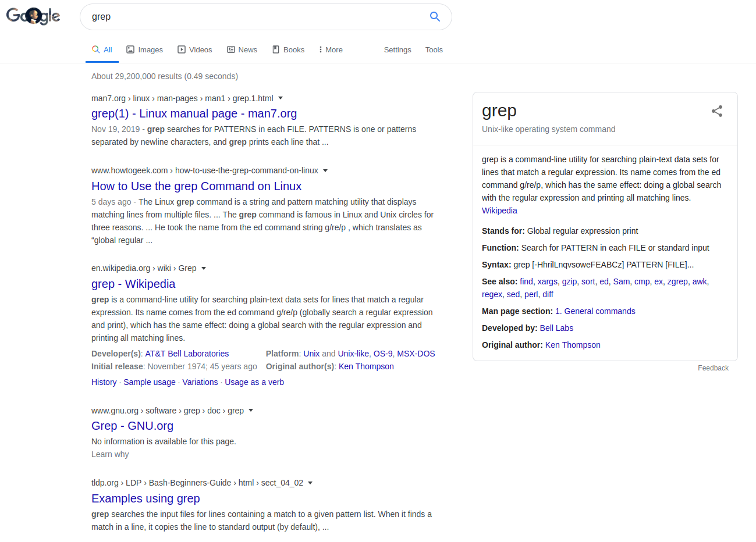Image resolution: width=756 pixels, height=542 pixels.
Task: Open the Grep - GNU.org result
Action: [132, 426]
